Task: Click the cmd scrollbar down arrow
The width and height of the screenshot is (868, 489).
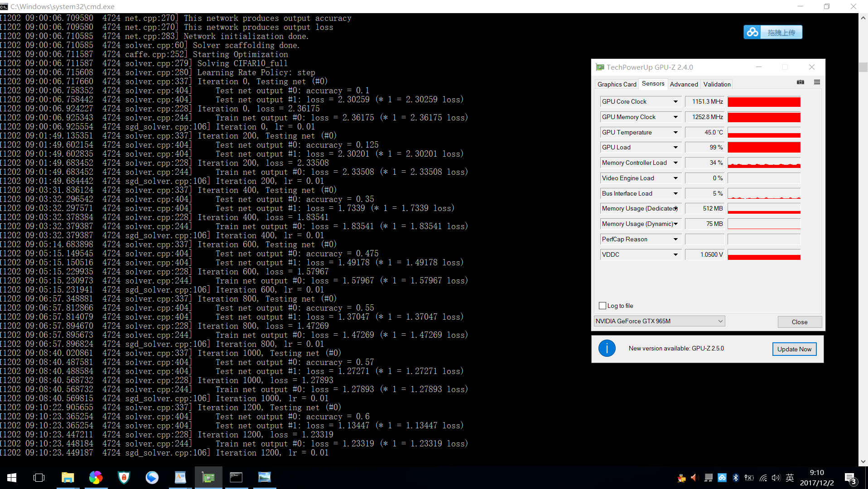Action: 863,462
